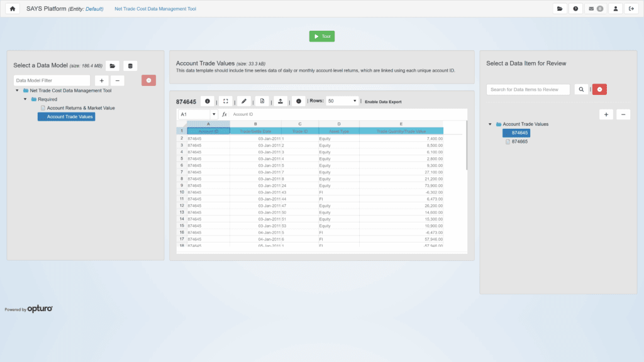The image size is (644, 362).
Task: Click the database icon beside Select a Data Model
Action: pyautogui.click(x=130, y=66)
